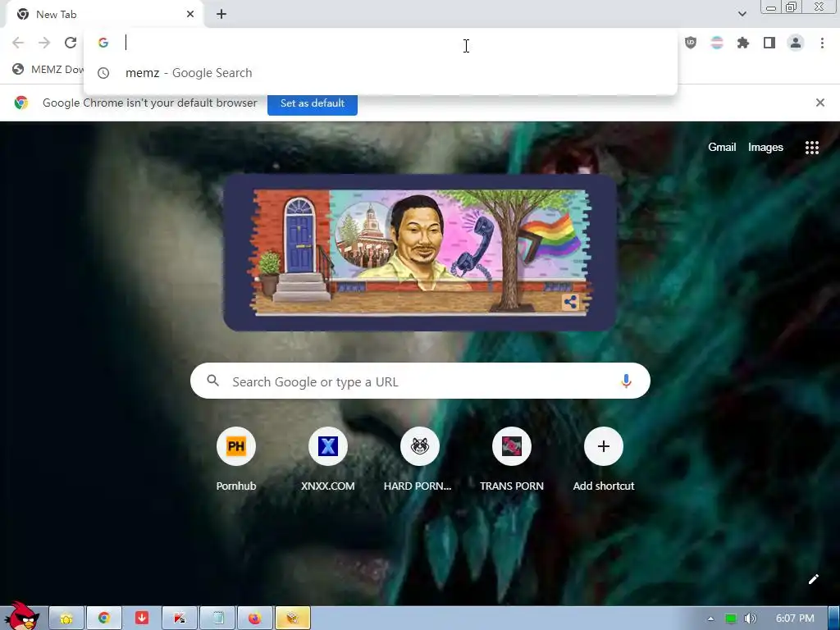The height and width of the screenshot is (630, 840).
Task: Click the share icon on the Doodle
Action: click(x=570, y=302)
